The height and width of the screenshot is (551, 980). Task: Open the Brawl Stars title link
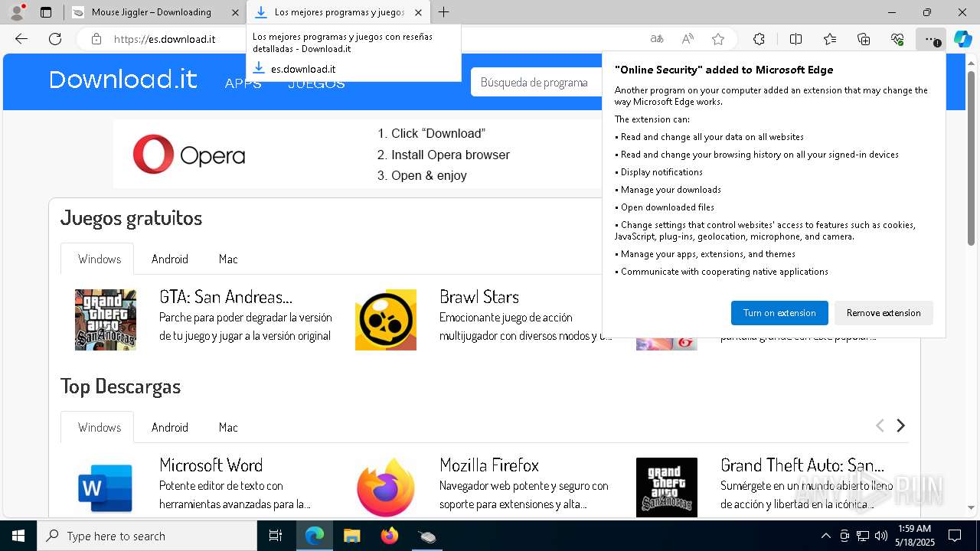click(x=479, y=297)
